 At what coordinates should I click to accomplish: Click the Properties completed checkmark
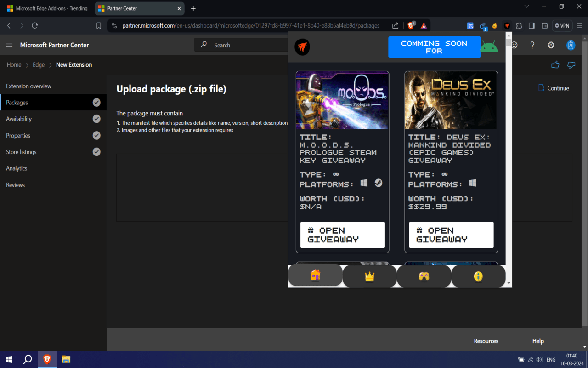click(96, 135)
